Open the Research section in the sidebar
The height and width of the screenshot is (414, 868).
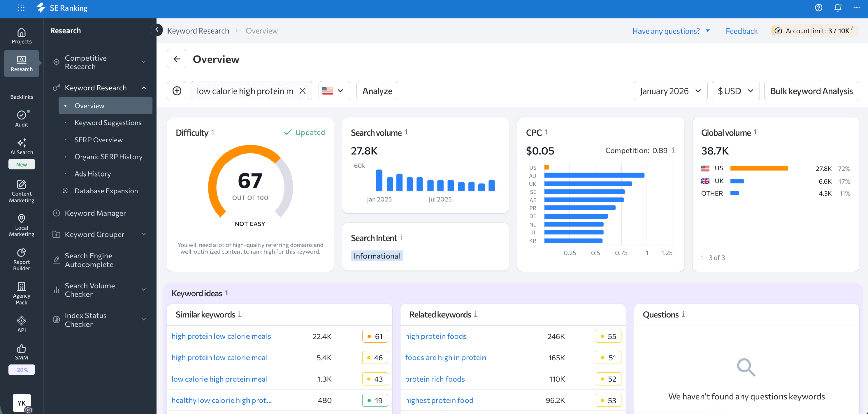click(21, 63)
